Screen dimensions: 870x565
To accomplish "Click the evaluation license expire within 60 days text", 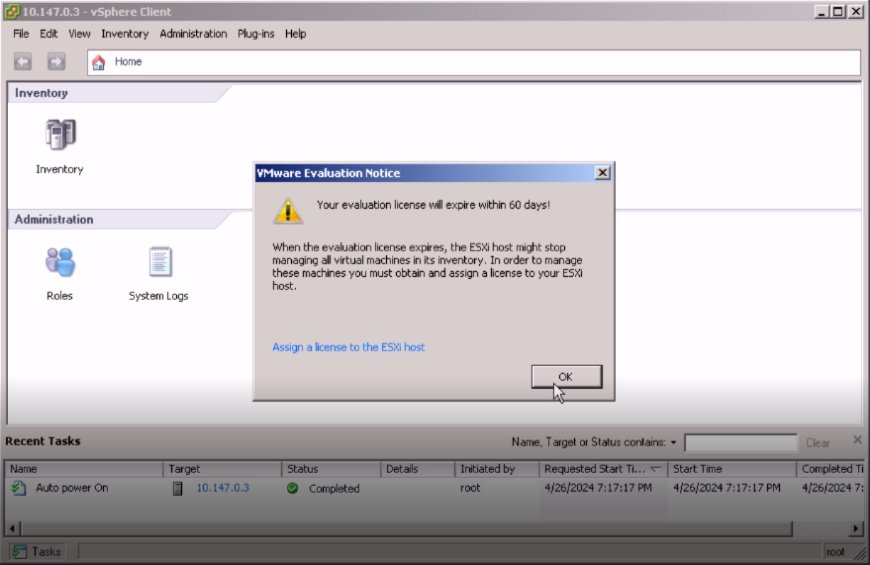I will click(433, 205).
